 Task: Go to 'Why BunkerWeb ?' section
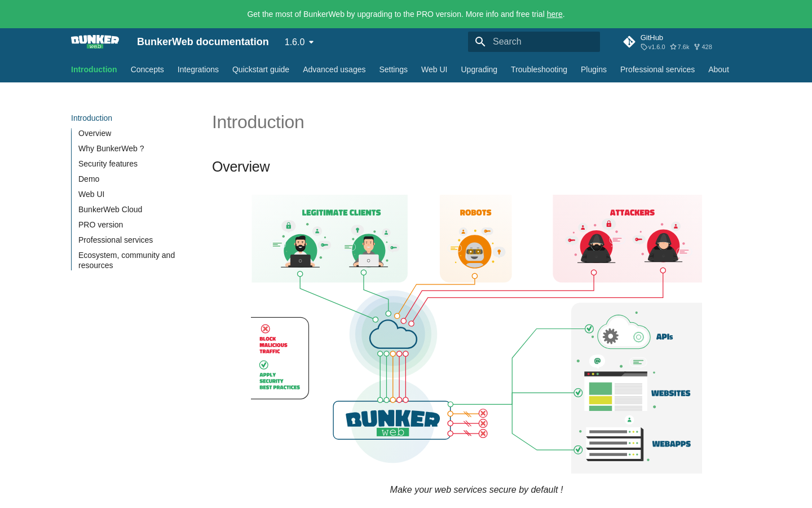(111, 148)
